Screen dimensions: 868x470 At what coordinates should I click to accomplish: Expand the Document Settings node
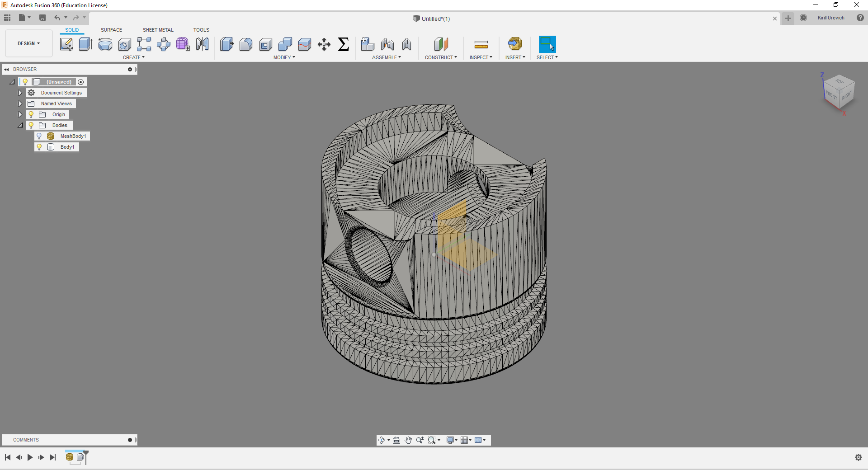20,93
